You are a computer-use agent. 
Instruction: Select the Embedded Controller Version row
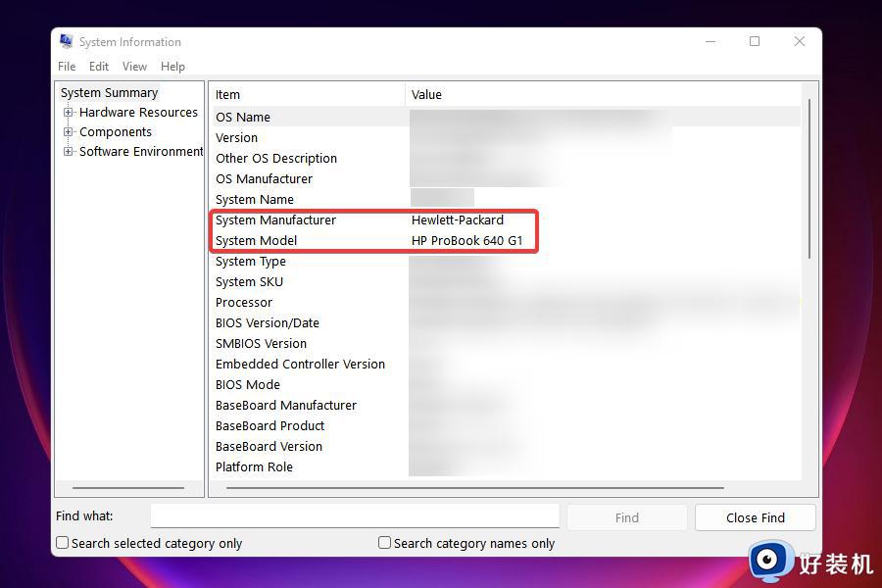click(x=507, y=364)
